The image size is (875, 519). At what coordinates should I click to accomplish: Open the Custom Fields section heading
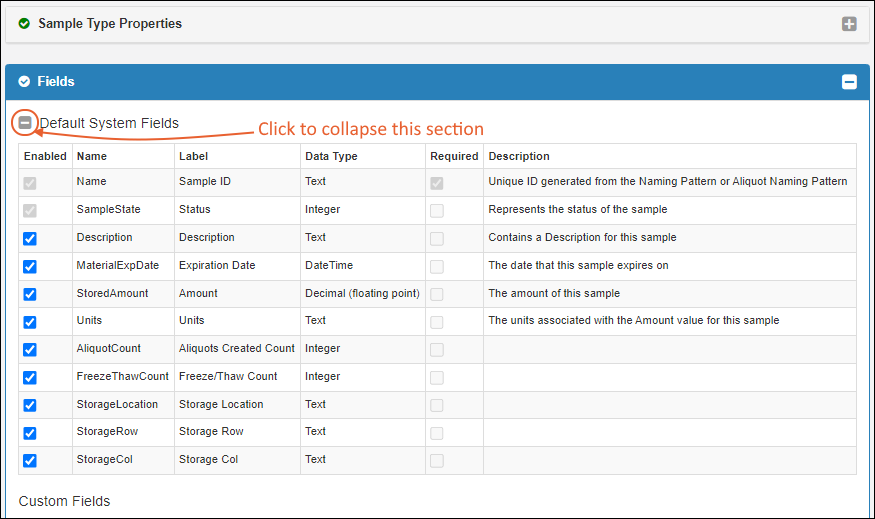(65, 501)
